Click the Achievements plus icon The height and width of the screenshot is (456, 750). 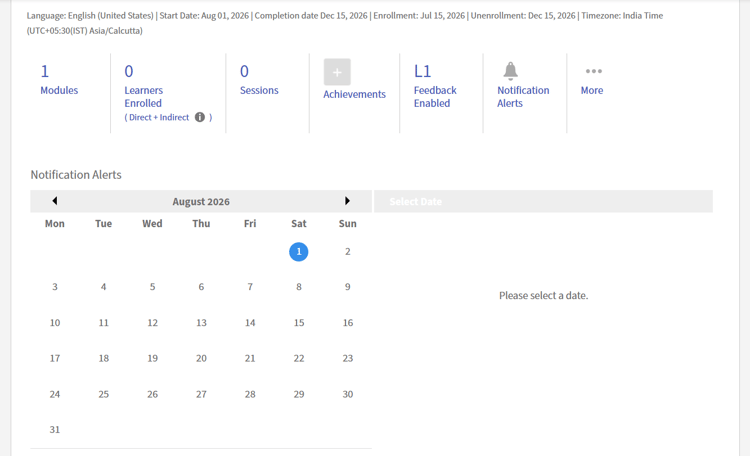click(337, 72)
